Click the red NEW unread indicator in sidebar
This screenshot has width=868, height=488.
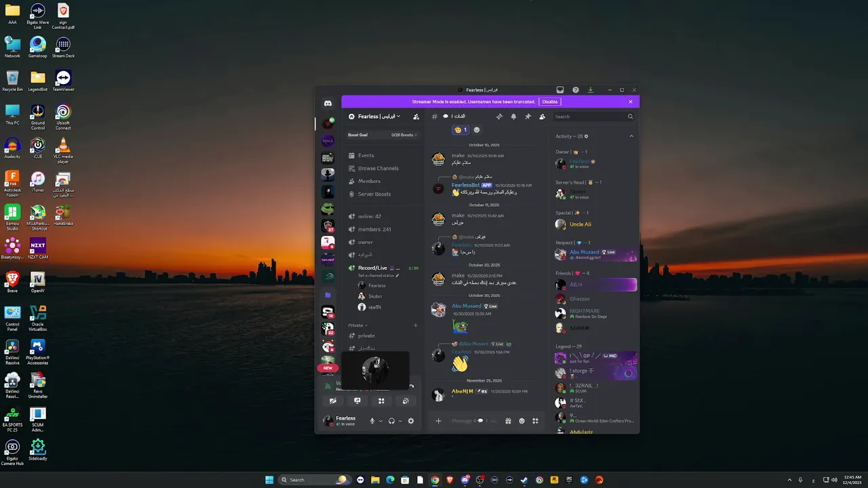(328, 368)
